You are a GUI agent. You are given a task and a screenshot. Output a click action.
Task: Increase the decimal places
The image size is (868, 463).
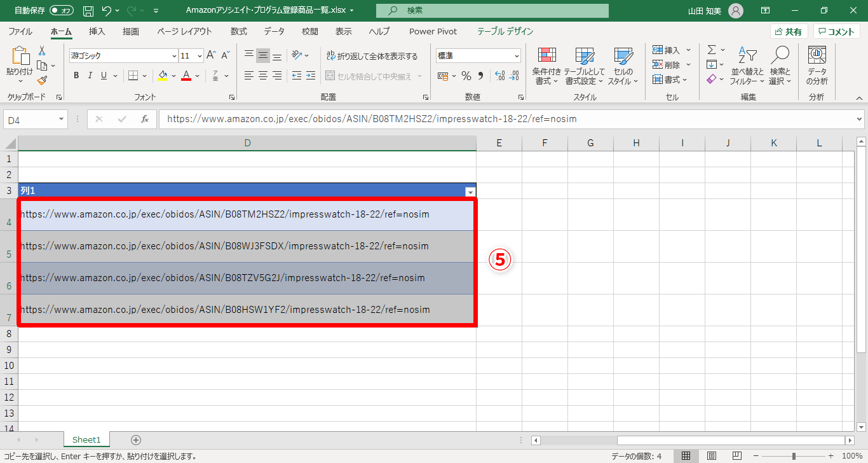click(499, 76)
